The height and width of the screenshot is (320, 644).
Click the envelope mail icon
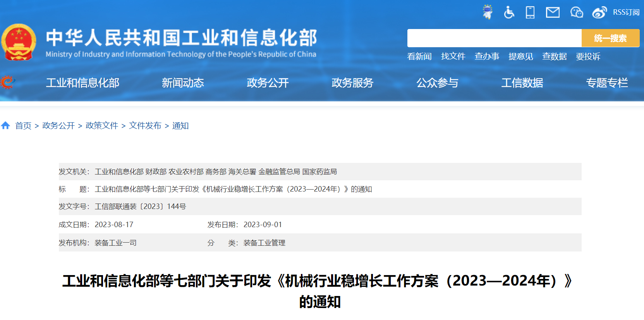[553, 12]
